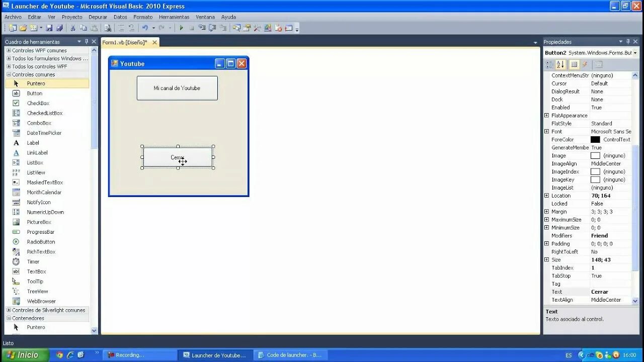Click the Open File toolbar icon
The width and height of the screenshot is (644, 362).
(23, 28)
